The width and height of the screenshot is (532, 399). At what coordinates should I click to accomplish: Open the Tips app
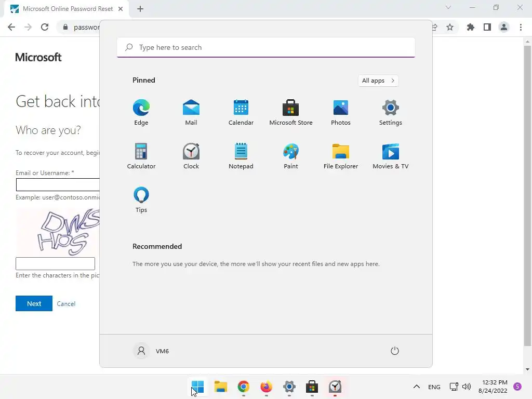tap(141, 200)
